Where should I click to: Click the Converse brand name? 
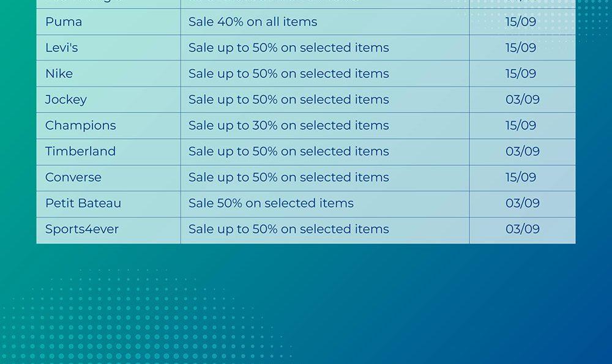(x=73, y=177)
